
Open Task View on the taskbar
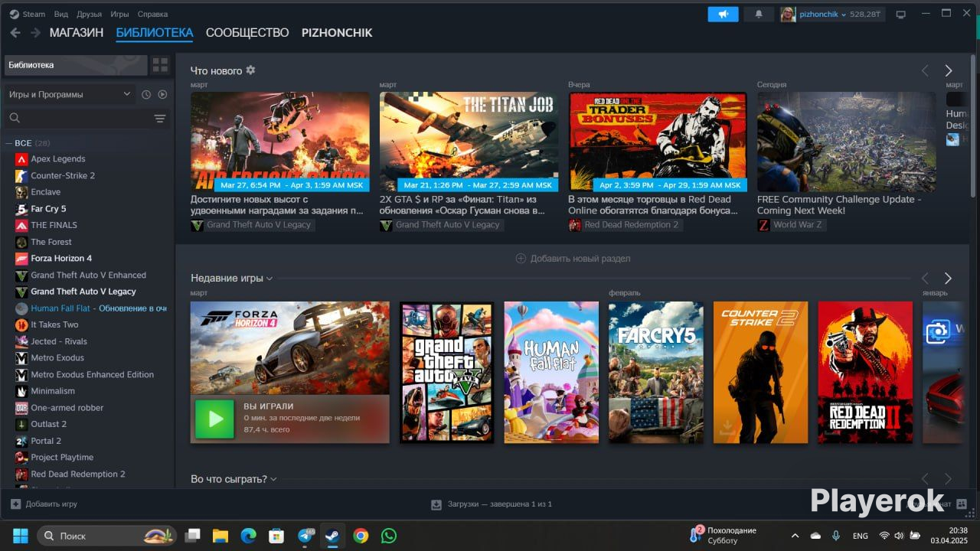tap(192, 536)
